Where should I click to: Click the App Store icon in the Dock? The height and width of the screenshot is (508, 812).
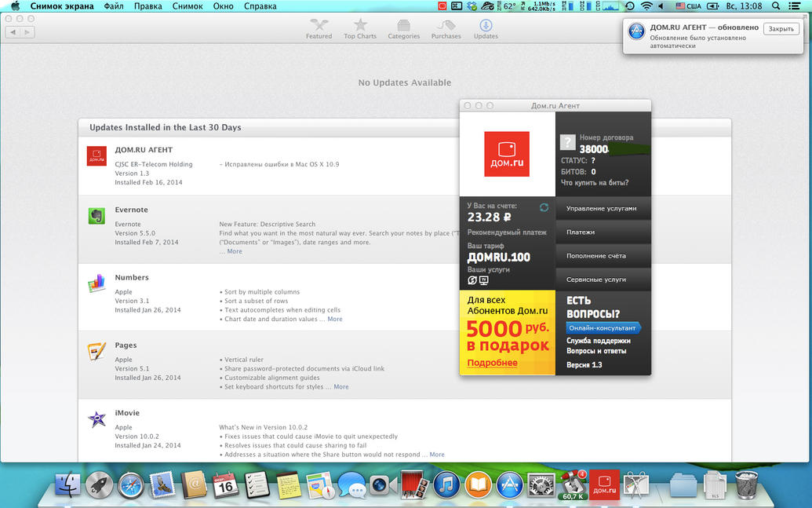510,486
